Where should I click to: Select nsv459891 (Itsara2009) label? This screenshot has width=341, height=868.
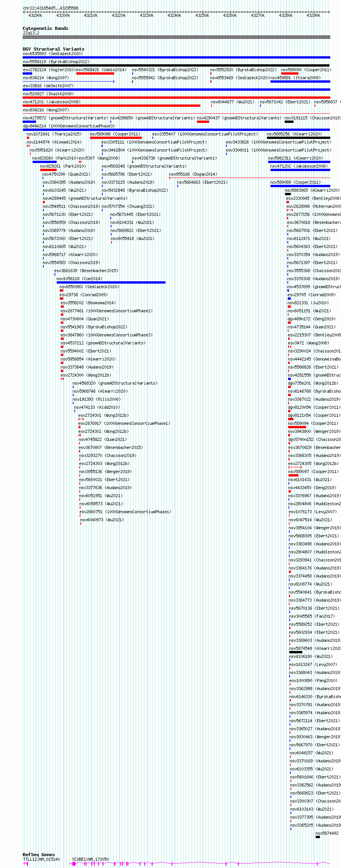pyautogui.click(x=295, y=78)
